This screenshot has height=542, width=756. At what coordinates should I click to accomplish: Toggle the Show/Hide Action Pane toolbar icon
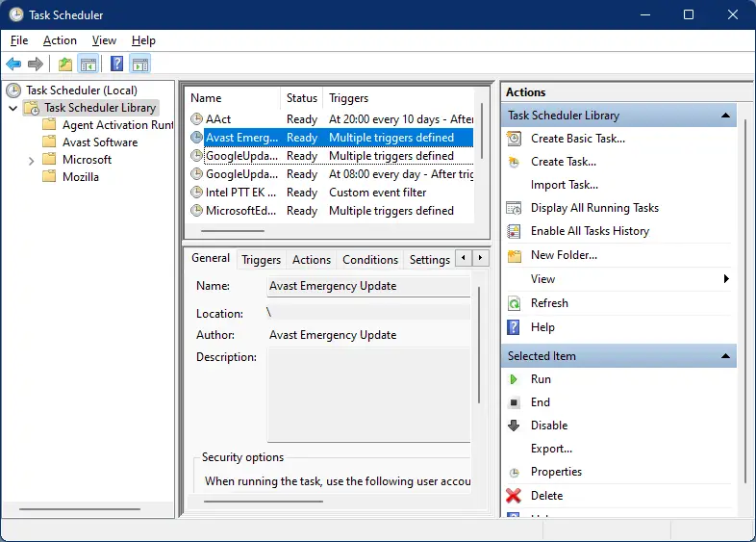pyautogui.click(x=140, y=64)
